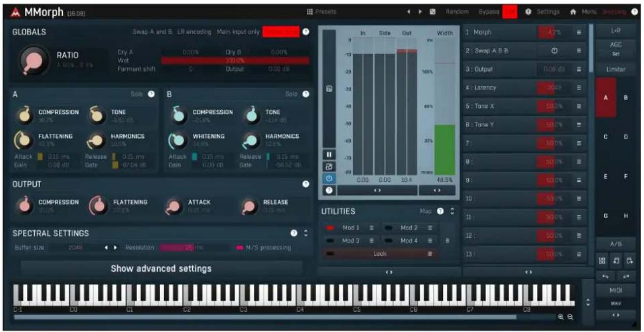Click the Output section help icon
Image resolution: width=644 pixels, height=332 pixels.
306,184
